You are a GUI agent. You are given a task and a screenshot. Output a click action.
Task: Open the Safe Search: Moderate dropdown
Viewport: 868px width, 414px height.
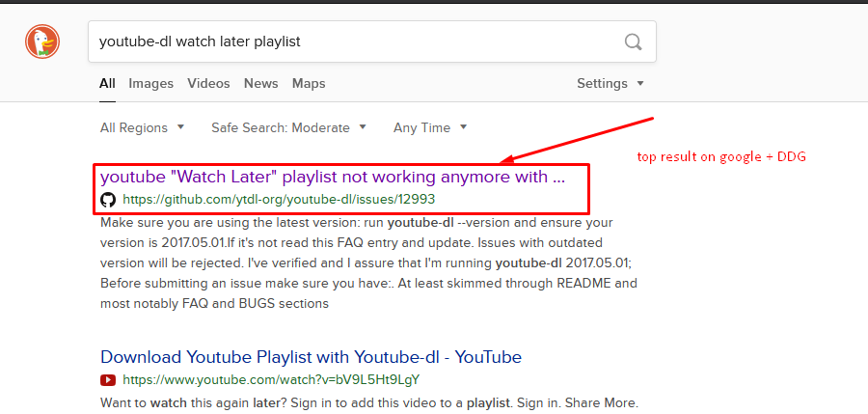tap(288, 128)
